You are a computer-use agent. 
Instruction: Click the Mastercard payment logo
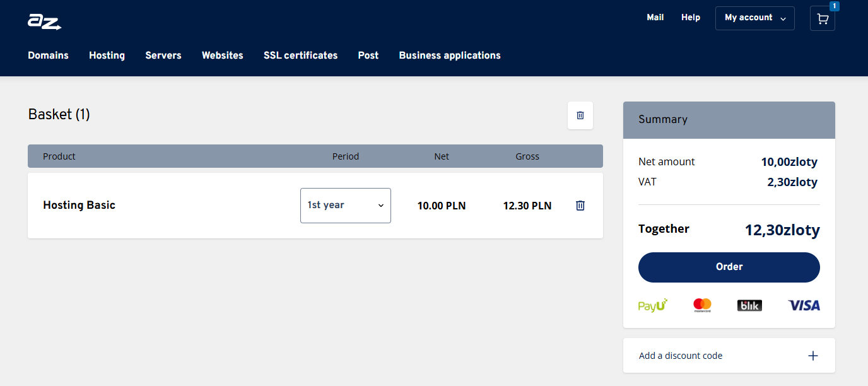(702, 305)
